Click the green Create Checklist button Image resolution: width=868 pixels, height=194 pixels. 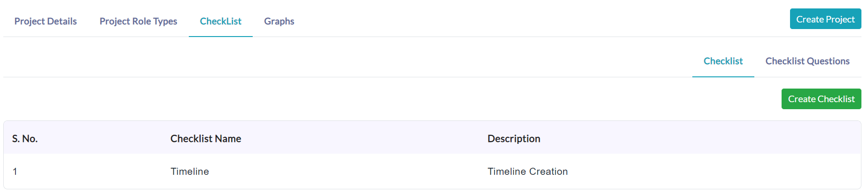coord(821,99)
